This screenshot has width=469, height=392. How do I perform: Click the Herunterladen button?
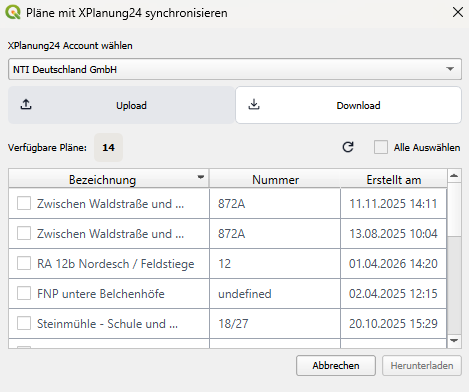pyautogui.click(x=422, y=366)
